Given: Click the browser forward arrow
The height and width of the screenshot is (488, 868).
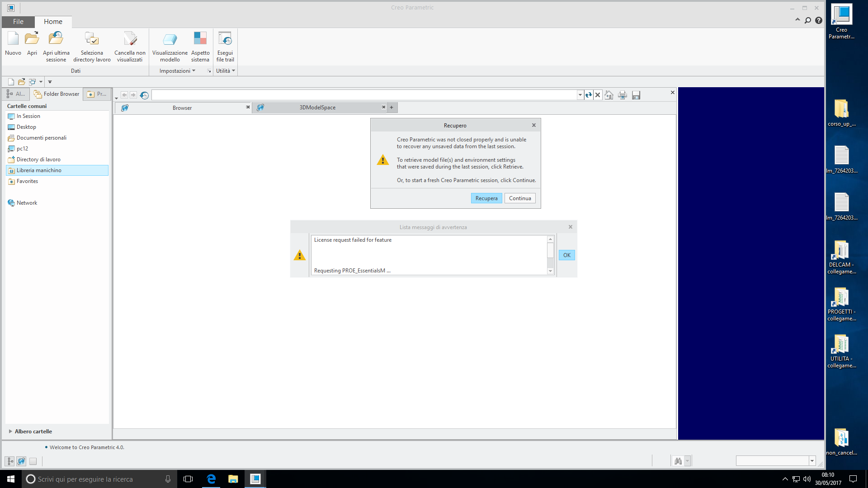Looking at the screenshot, I should [133, 95].
